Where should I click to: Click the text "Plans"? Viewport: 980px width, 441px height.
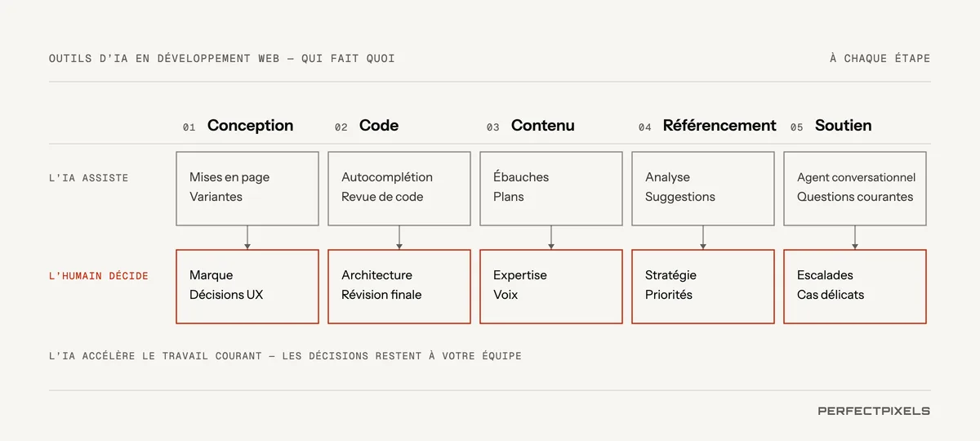[x=509, y=197]
